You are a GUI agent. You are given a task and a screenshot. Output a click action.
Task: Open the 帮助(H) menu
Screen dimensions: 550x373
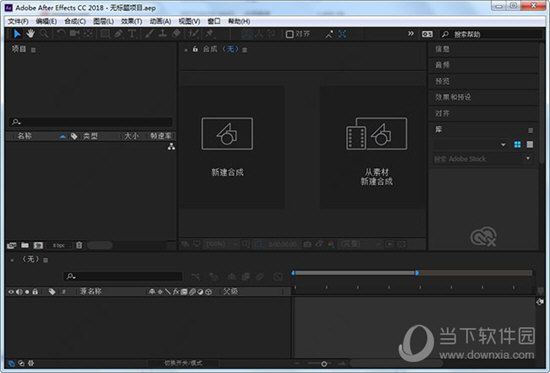239,21
